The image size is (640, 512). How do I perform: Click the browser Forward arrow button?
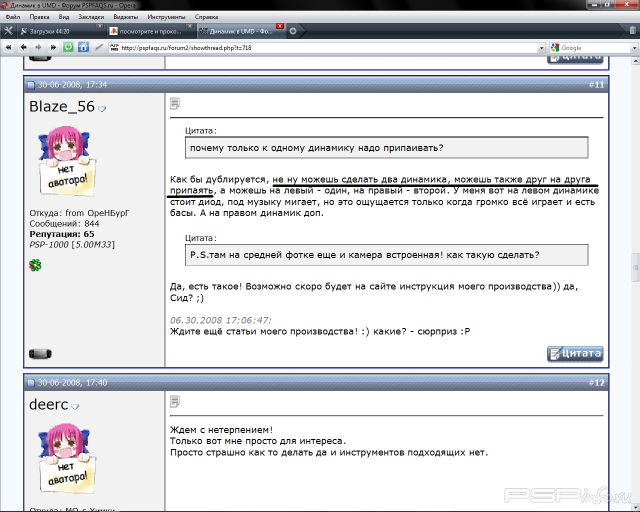37,47
